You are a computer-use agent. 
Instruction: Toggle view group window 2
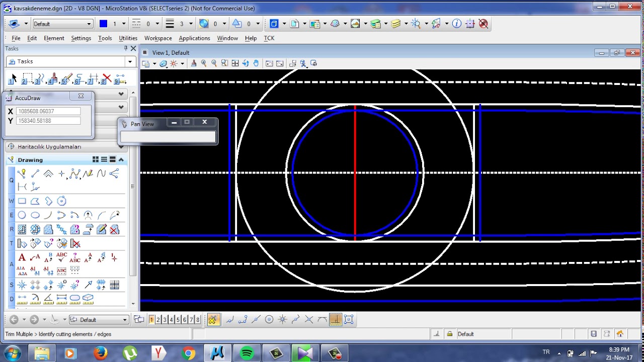coord(158,320)
